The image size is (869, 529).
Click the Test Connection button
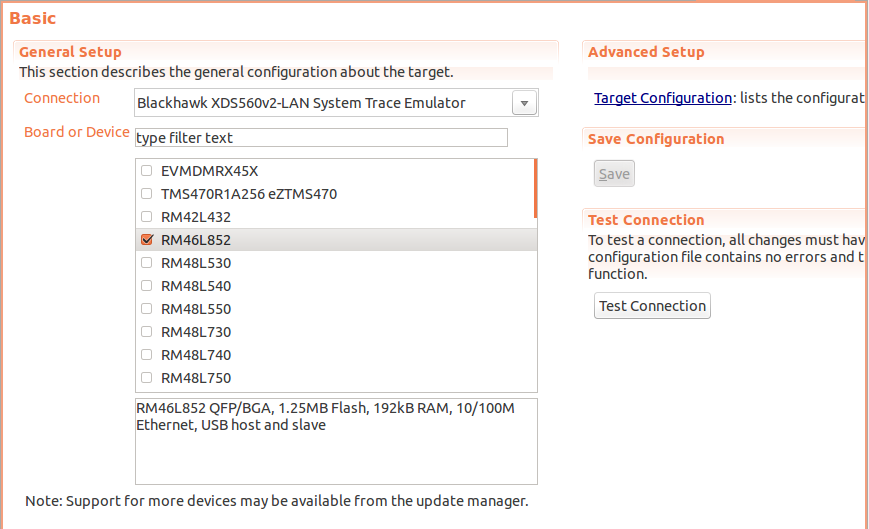point(652,306)
